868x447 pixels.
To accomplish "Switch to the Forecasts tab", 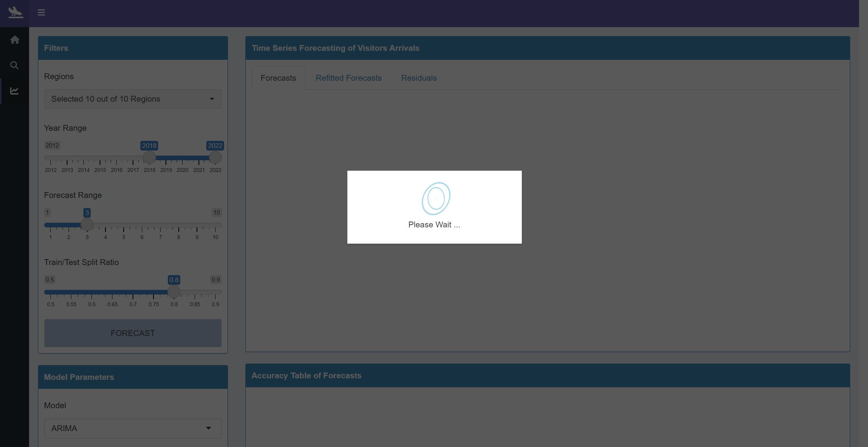I will pos(278,78).
